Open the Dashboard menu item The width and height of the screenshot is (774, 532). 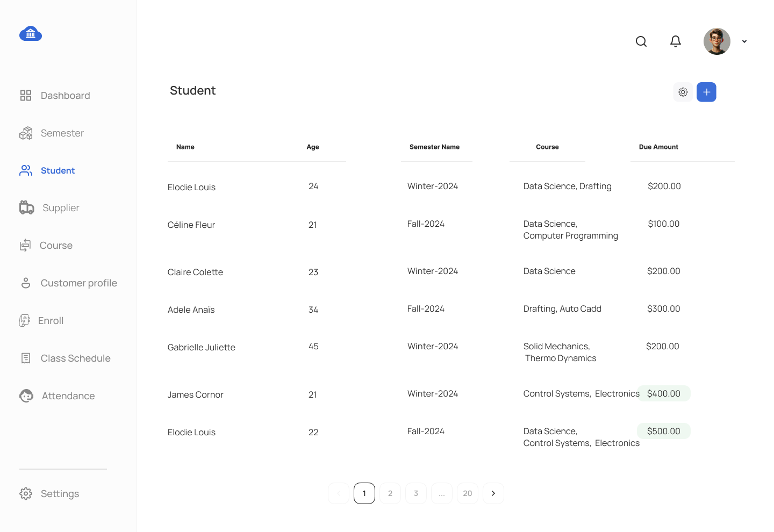click(66, 96)
